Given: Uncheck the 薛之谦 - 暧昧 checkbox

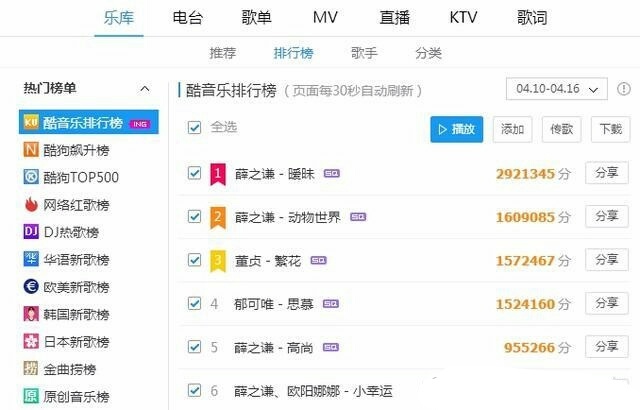Looking at the screenshot, I should click(194, 173).
